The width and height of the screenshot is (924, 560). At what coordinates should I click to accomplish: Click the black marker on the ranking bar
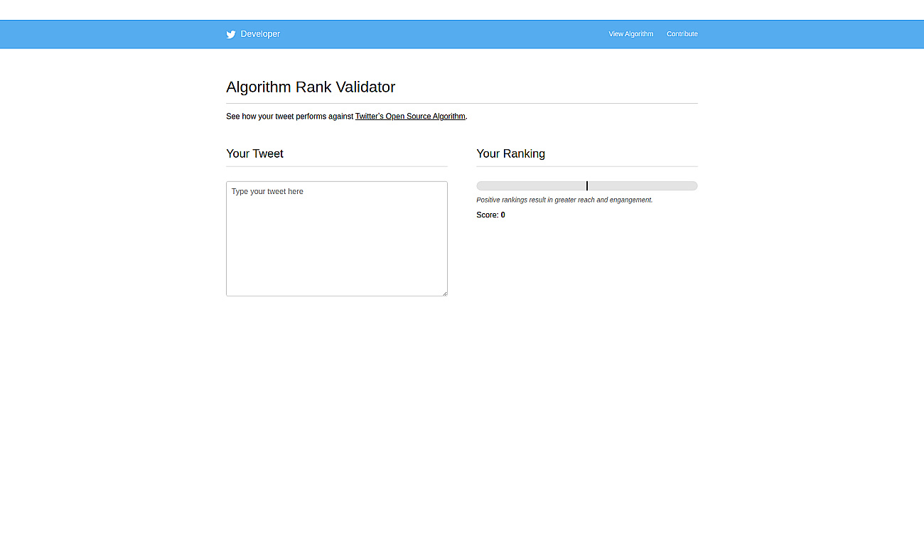tap(587, 186)
